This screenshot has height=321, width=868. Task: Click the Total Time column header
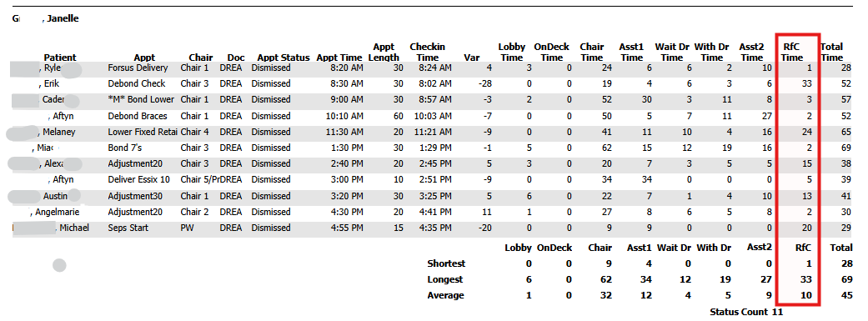(831, 52)
